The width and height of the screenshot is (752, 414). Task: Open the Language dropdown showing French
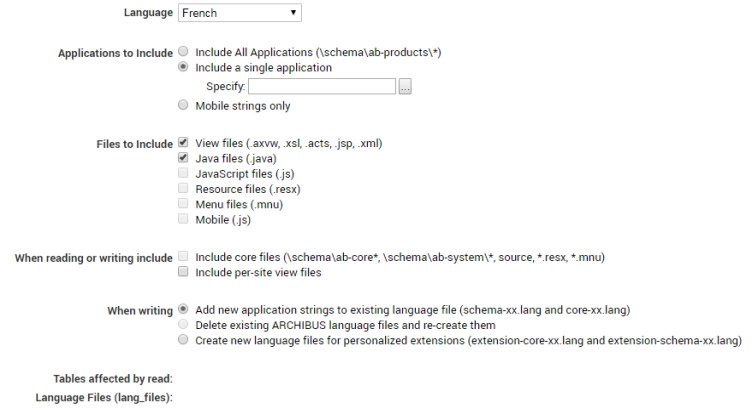point(240,14)
